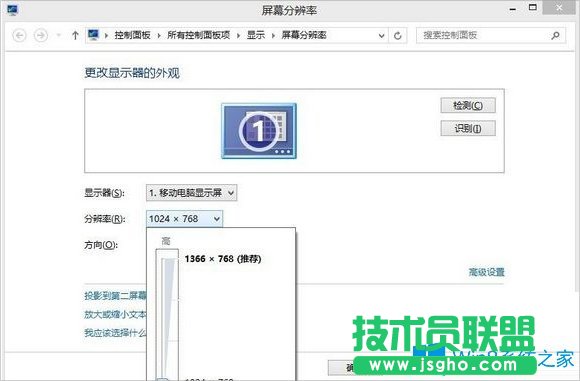The height and width of the screenshot is (381, 580).
Task: Go up one level with up arrow
Action: (75, 36)
